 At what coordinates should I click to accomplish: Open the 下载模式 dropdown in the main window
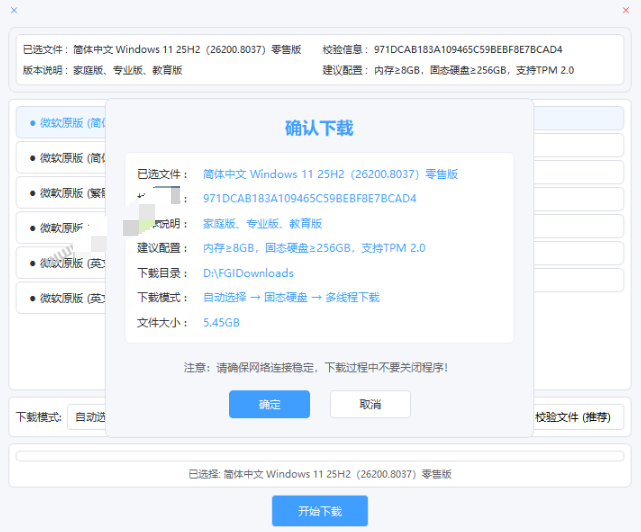[x=87, y=417]
